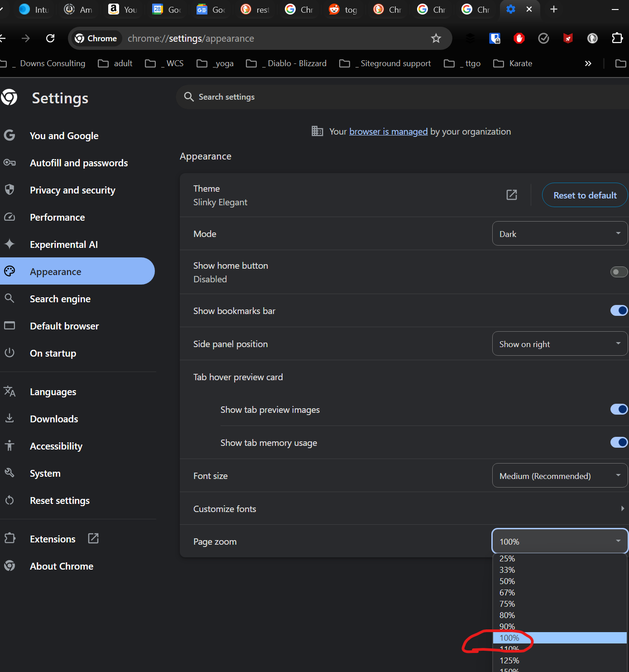Open the Search engine settings section
629x672 pixels.
coord(60,299)
